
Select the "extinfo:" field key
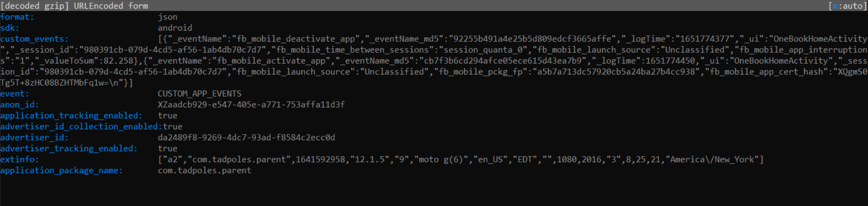click(x=19, y=160)
